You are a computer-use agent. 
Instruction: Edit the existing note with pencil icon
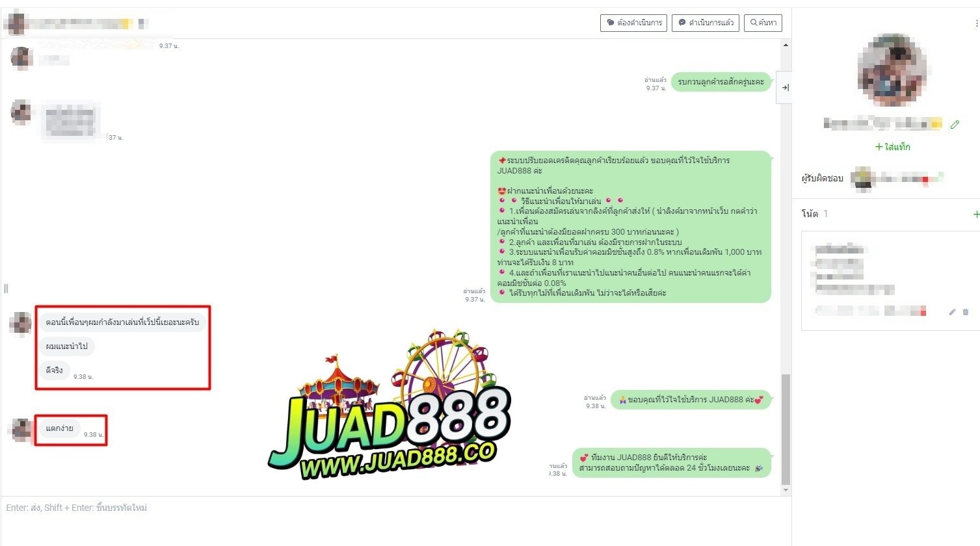[952, 312]
